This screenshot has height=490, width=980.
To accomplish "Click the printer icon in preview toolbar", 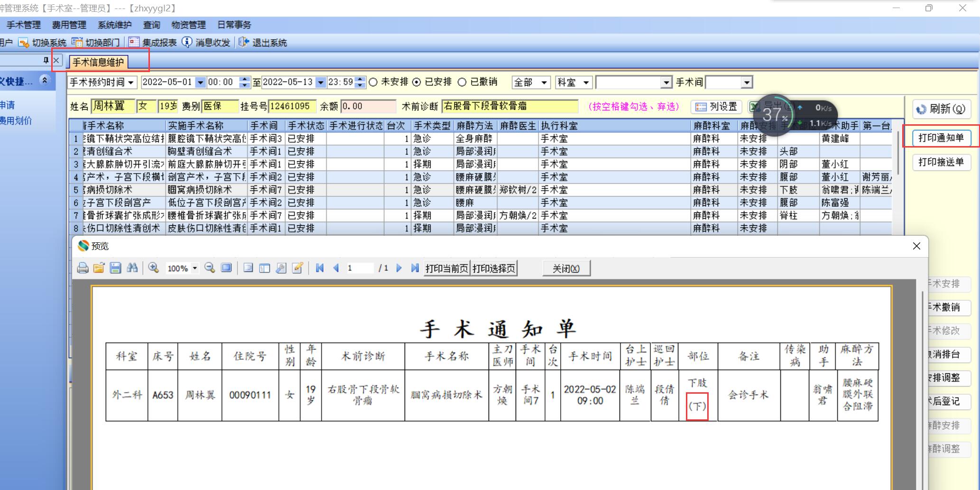I will [x=83, y=268].
